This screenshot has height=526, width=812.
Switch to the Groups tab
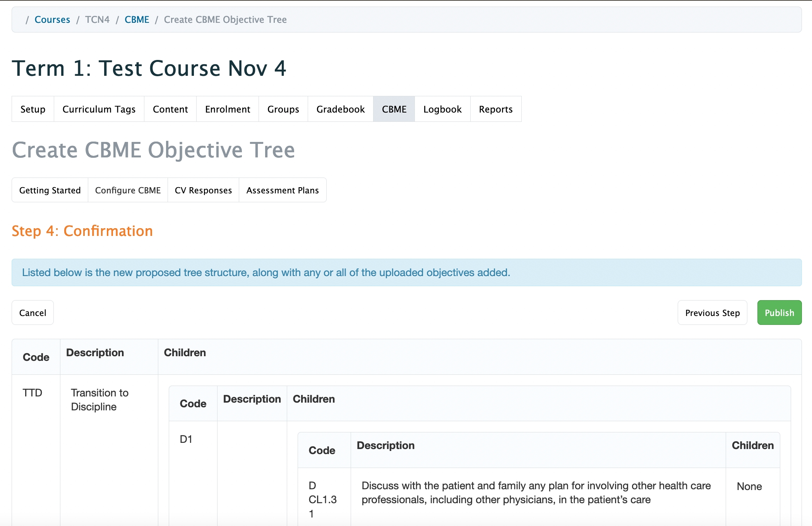pos(283,109)
